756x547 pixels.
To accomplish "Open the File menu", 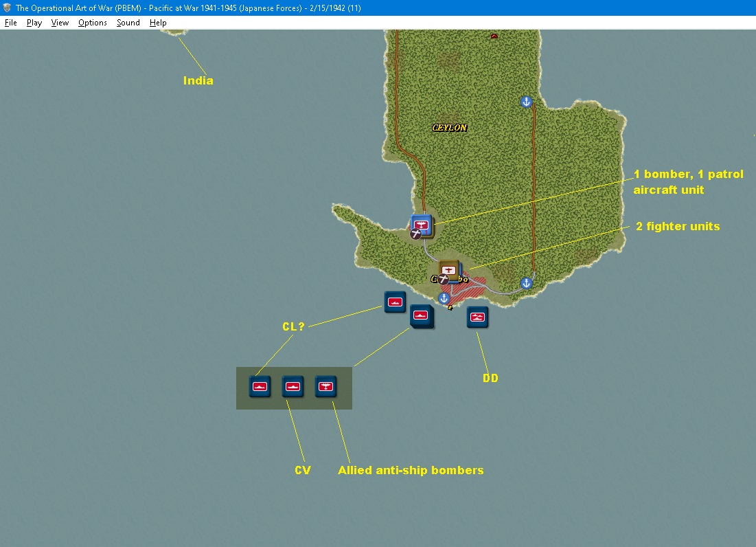I will pos(10,23).
